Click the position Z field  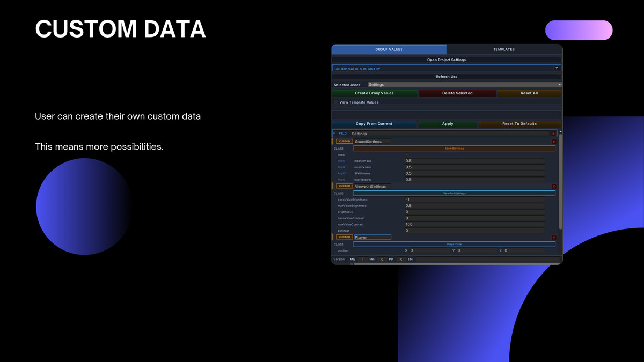525,250
